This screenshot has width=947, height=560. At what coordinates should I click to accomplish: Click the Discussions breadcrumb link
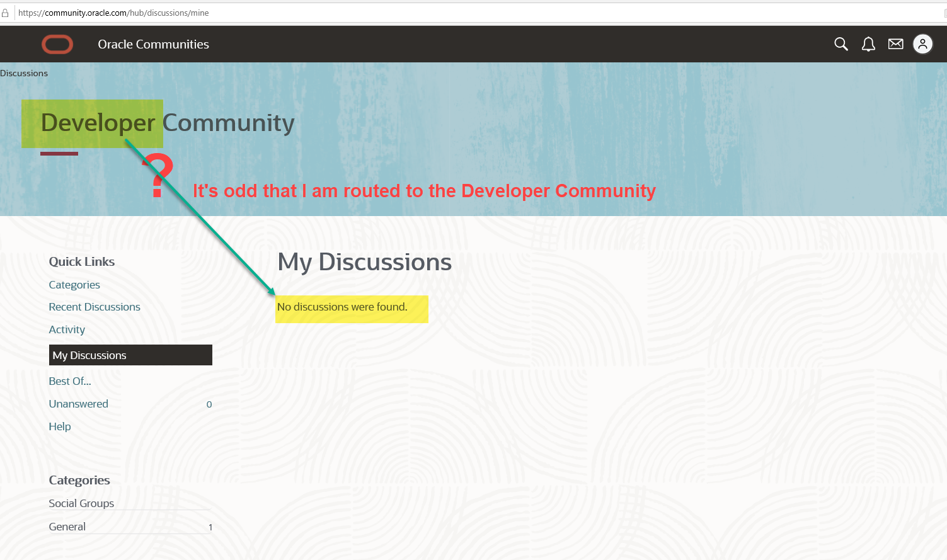coord(24,73)
